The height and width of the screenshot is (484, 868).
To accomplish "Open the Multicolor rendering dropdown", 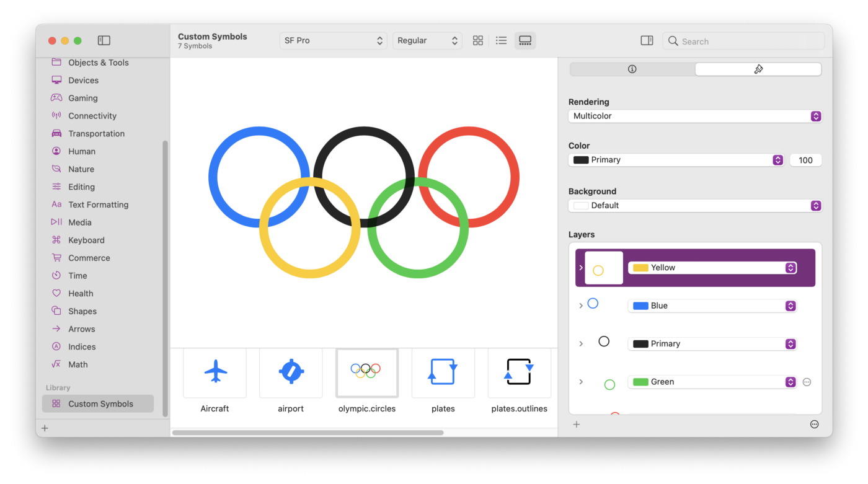I will click(695, 116).
